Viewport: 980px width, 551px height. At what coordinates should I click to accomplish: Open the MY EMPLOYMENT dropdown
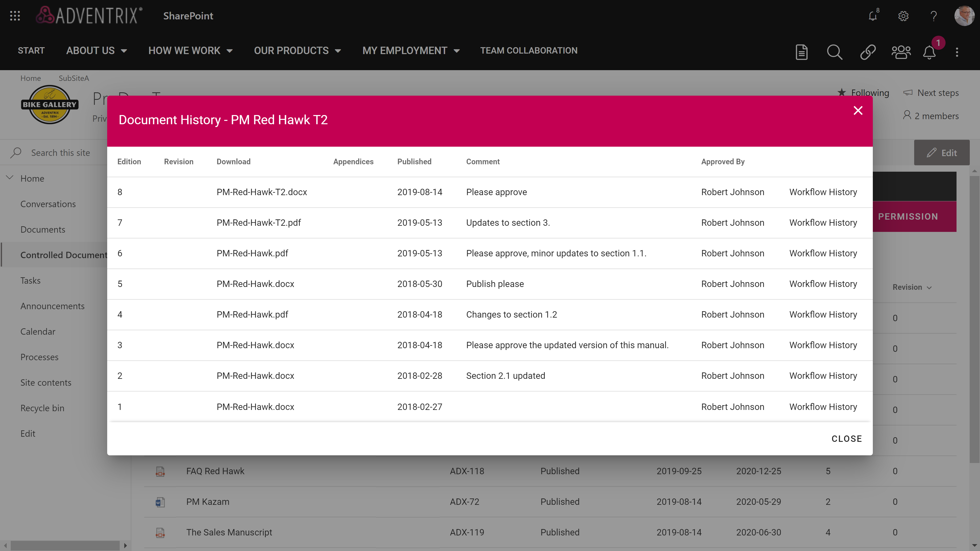pyautogui.click(x=411, y=51)
